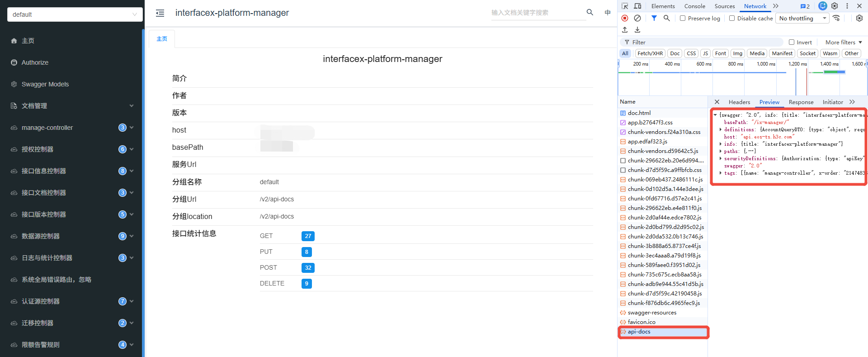The width and height of the screenshot is (868, 357).
Task: Open the No throttling dropdown
Action: click(x=803, y=18)
